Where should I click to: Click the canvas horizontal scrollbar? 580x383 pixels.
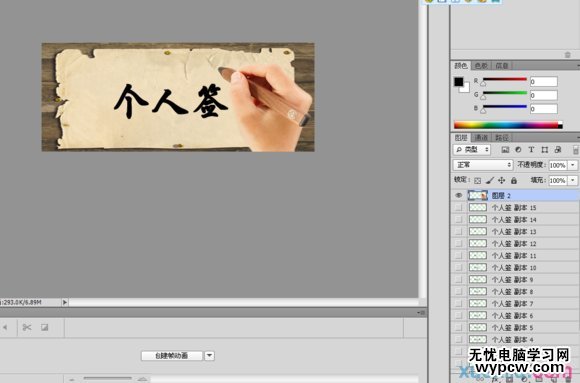[x=243, y=302]
